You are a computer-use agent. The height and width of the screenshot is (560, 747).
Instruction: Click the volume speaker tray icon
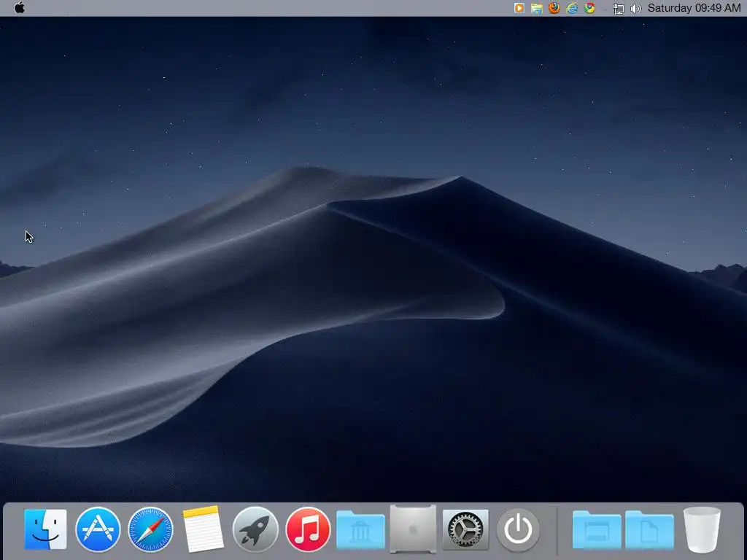click(635, 8)
